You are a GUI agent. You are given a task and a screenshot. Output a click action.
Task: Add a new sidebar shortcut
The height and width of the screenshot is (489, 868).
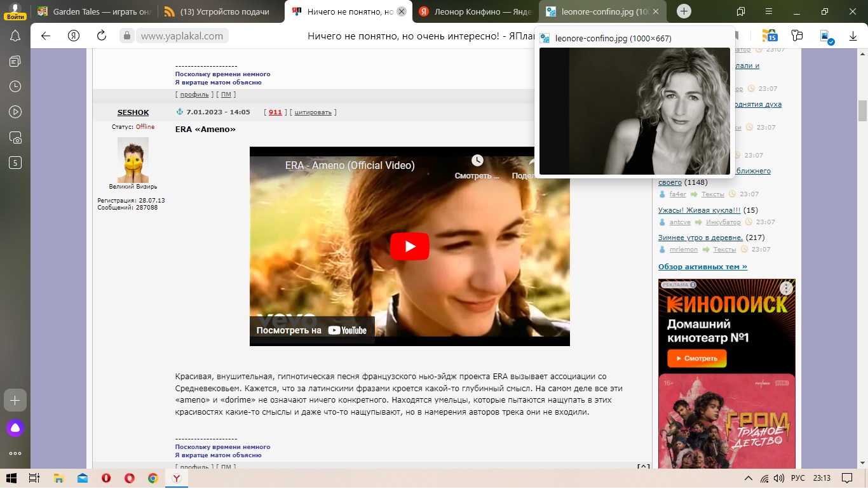pyautogui.click(x=15, y=401)
